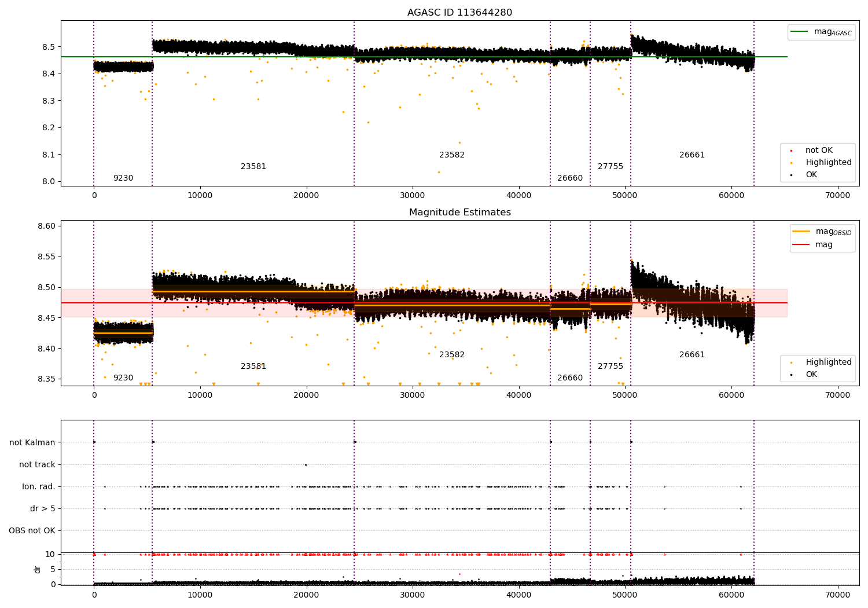The height and width of the screenshot is (608, 868).
Task: Select obsid 26660 label in Magnitude Estimates plot
Action: click(570, 378)
